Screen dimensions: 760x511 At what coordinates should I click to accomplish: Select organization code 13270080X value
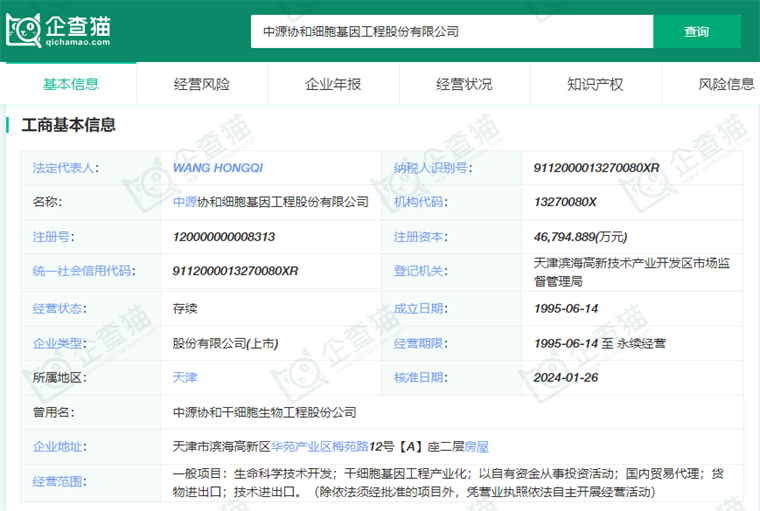pyautogui.click(x=565, y=202)
